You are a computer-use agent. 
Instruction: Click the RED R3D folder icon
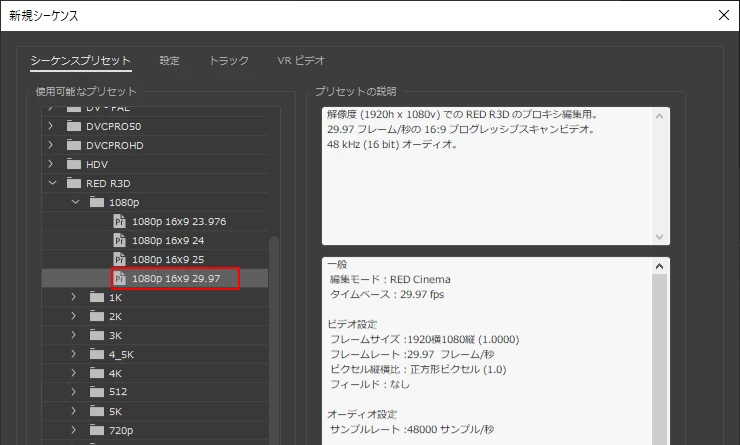pyautogui.click(x=74, y=183)
